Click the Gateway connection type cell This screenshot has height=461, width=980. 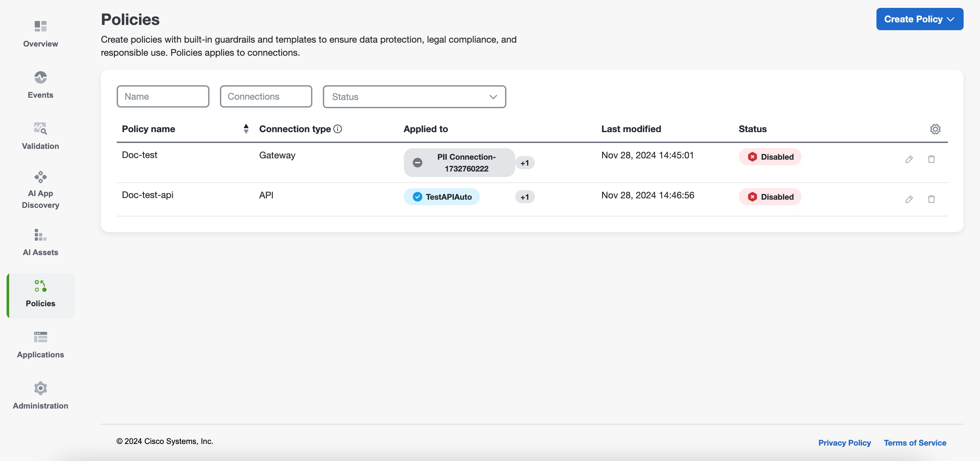(x=277, y=155)
